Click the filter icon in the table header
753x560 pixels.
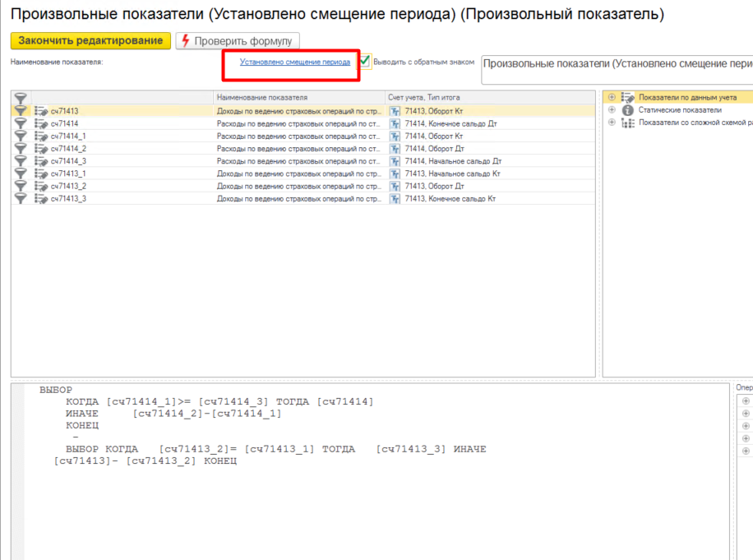tap(21, 98)
